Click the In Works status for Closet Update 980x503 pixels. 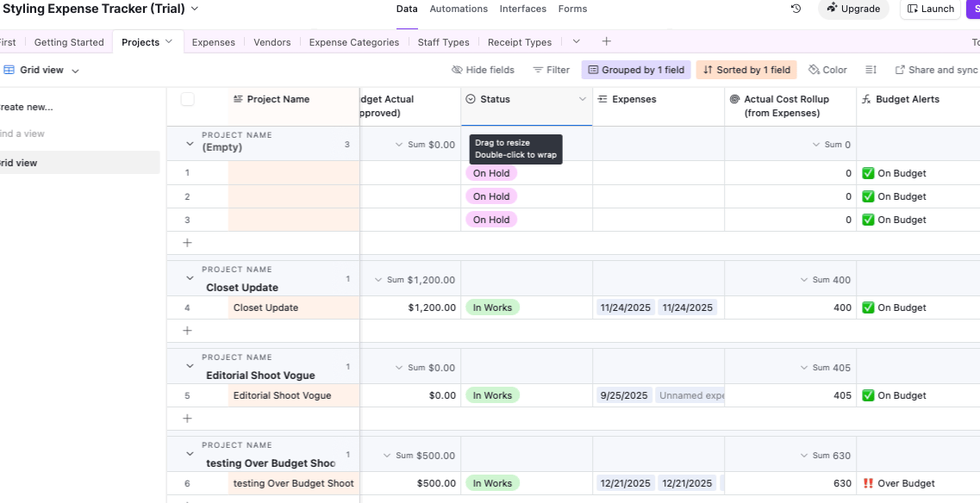click(x=492, y=307)
